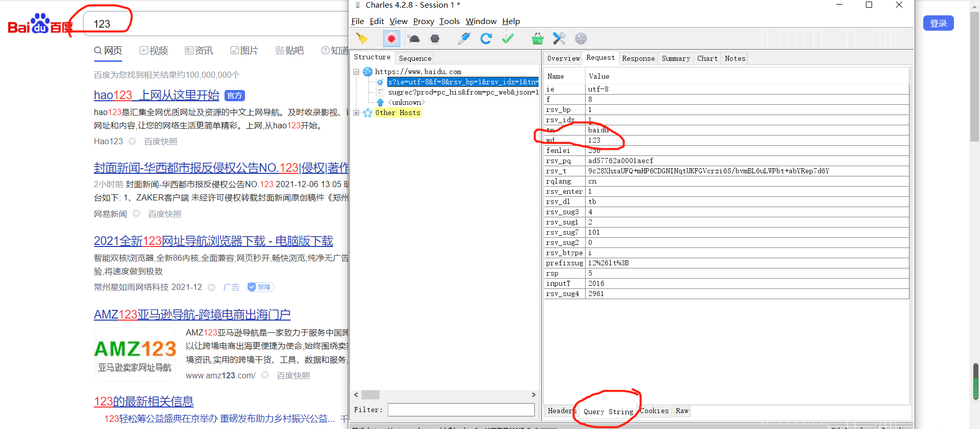Select the Request tab
This screenshot has height=429, width=980.
[600, 58]
